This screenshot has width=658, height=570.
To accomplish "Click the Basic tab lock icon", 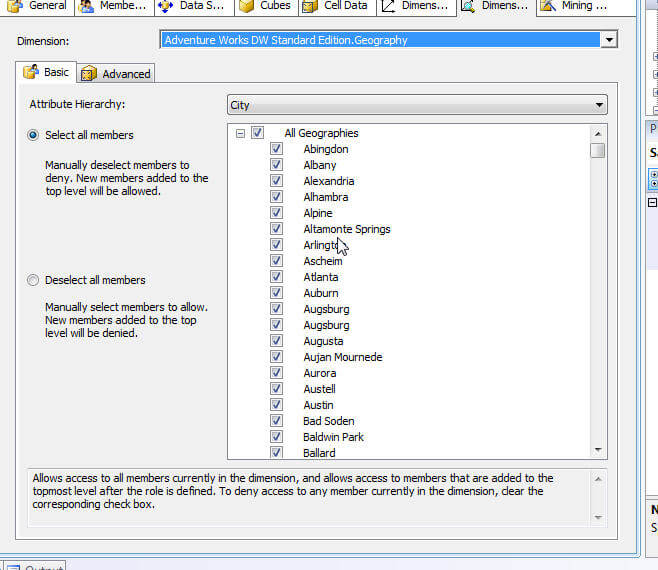I will click(x=30, y=73).
